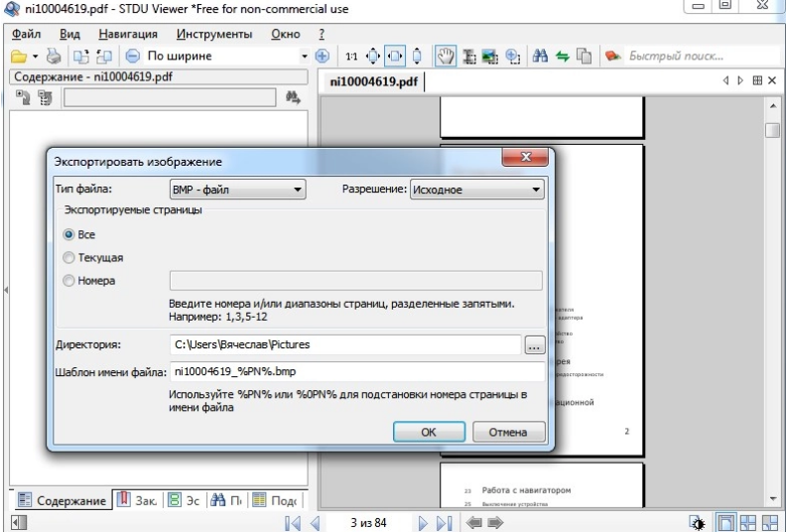Expand all contents tree icon

click(x=23, y=97)
